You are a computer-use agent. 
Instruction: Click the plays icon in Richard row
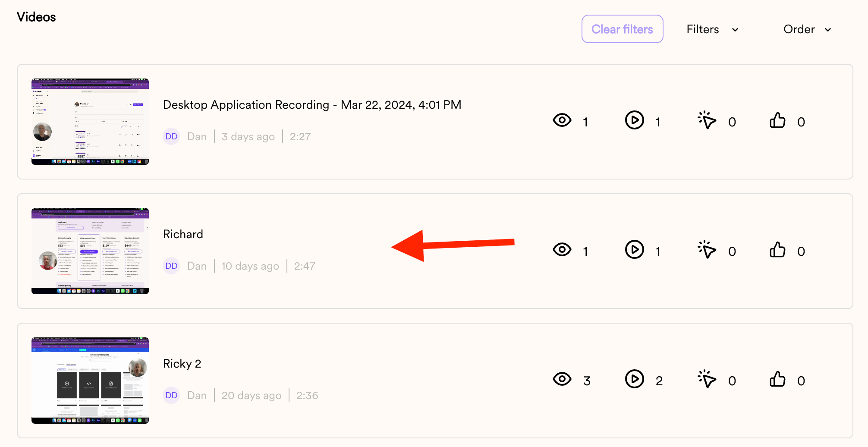point(635,249)
